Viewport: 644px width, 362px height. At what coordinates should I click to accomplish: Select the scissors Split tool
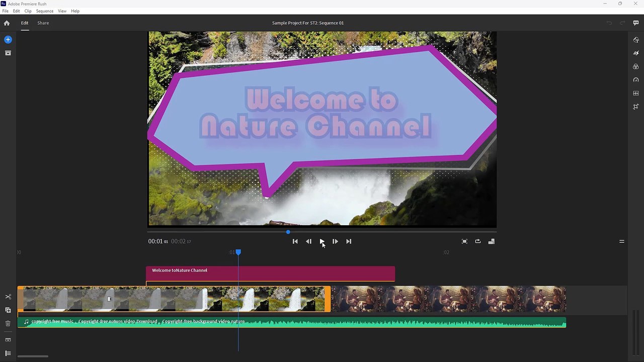[x=8, y=297]
